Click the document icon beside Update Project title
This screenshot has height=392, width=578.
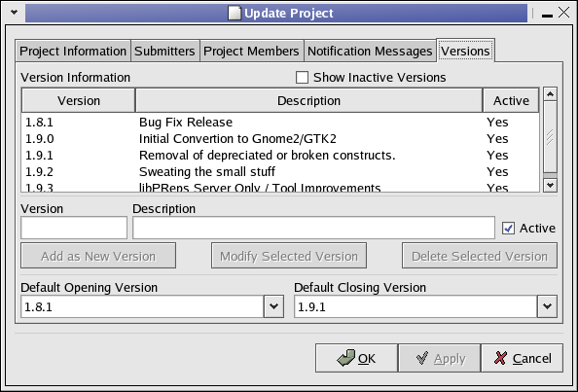tap(235, 13)
